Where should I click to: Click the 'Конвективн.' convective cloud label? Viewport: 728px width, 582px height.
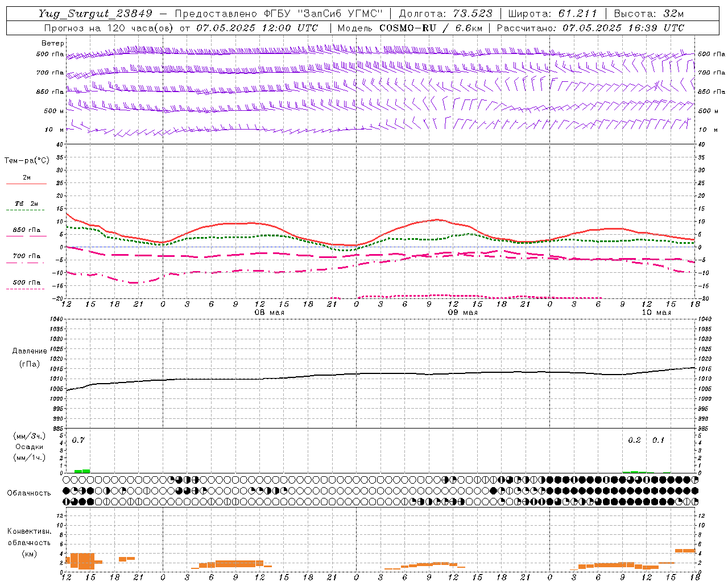tap(29, 531)
